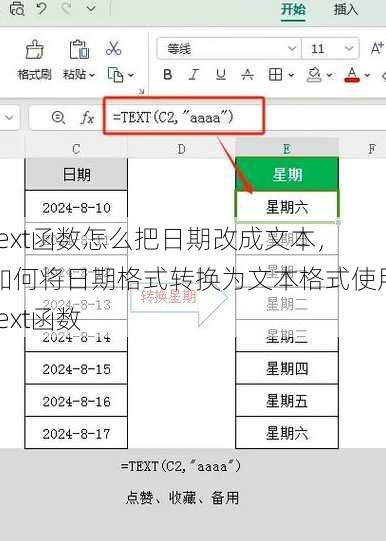Open the Name Box dropdown arrow
The image size is (386, 541).
9,118
